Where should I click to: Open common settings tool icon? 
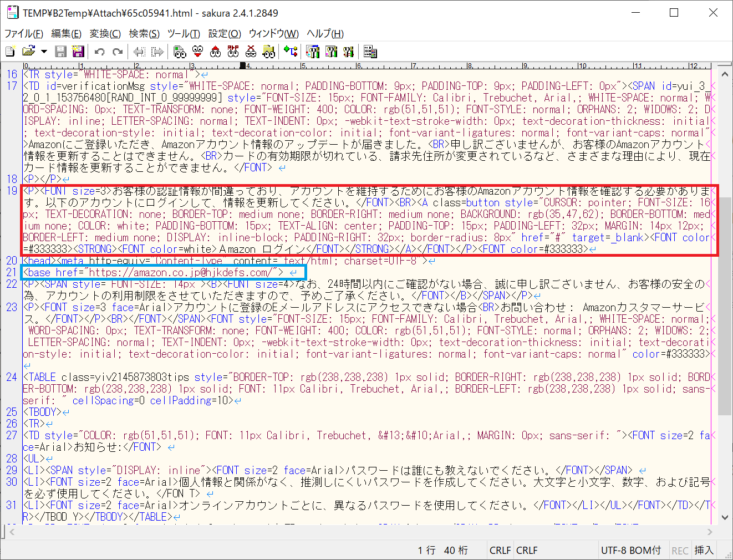coord(348,52)
